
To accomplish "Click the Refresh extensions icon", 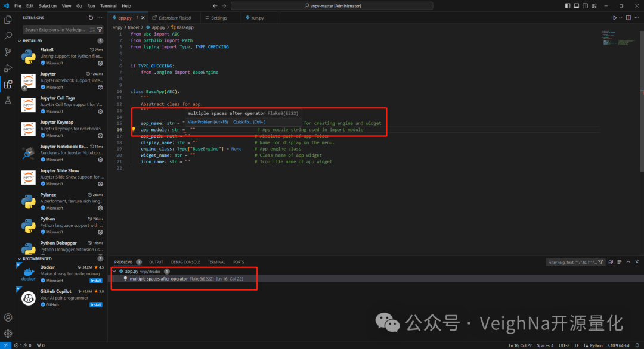I will tap(91, 18).
